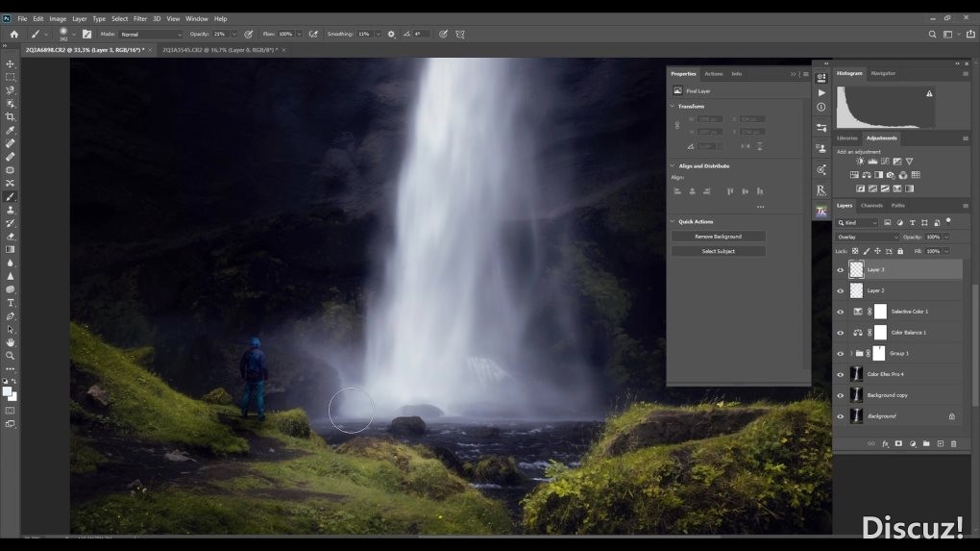980x551 pixels.
Task: Add a Photo Filter adjustment
Action: (x=891, y=175)
